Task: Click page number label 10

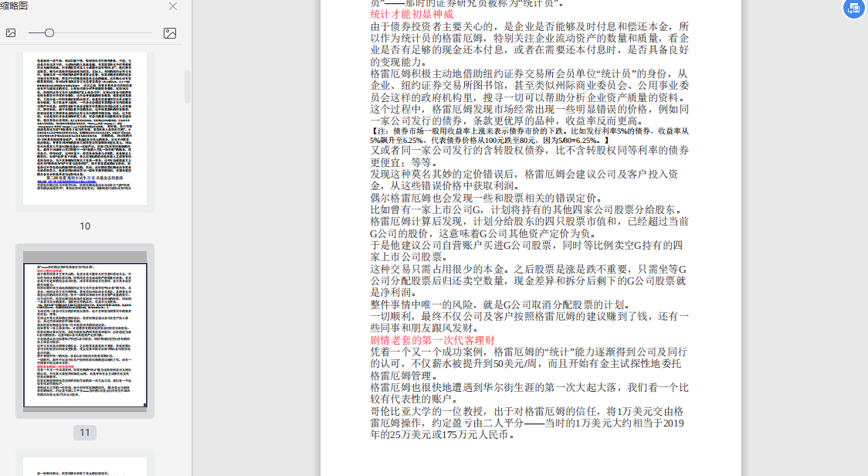Action: click(85, 226)
